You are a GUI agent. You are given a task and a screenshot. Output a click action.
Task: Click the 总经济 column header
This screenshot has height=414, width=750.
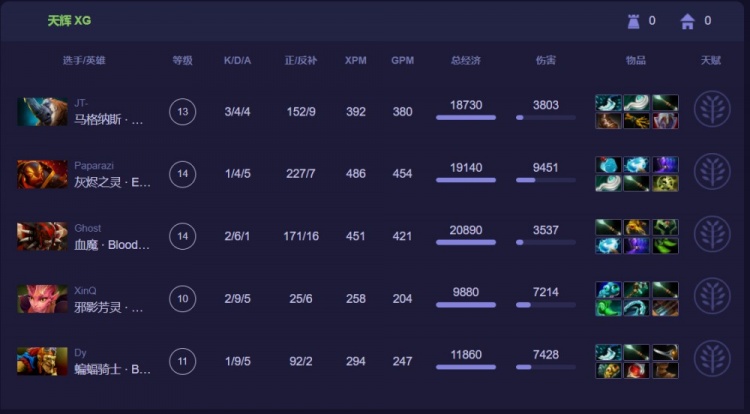466,61
